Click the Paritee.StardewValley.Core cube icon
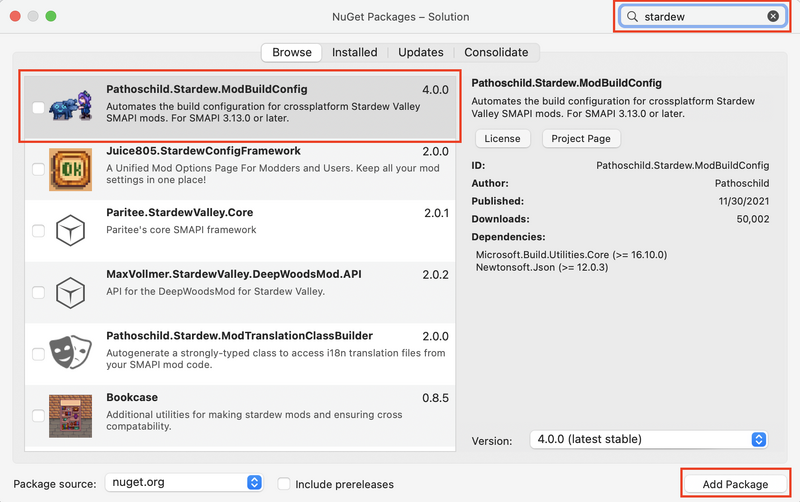 70,231
